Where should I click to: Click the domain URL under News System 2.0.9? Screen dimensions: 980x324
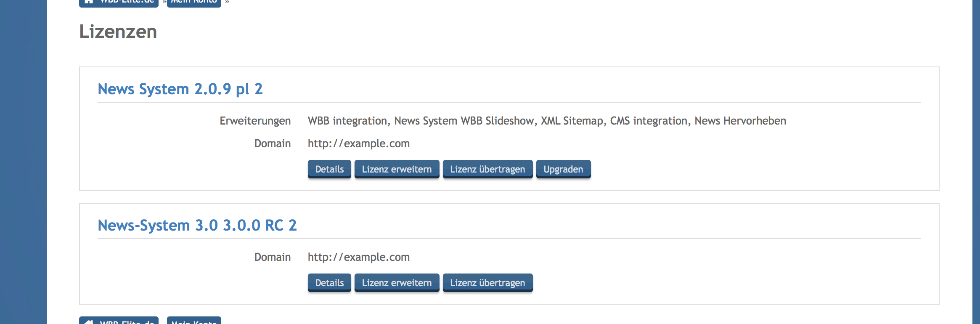(x=358, y=144)
